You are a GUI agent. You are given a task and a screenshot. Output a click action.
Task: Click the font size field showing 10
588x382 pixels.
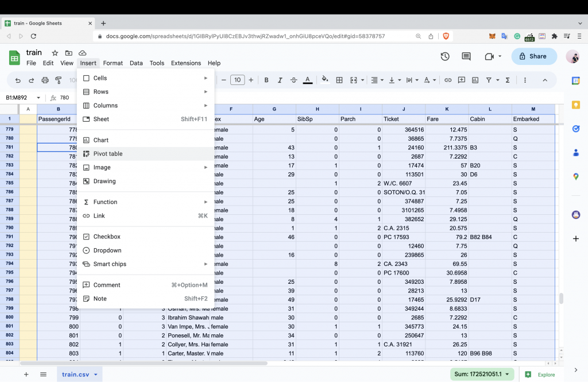[237, 80]
